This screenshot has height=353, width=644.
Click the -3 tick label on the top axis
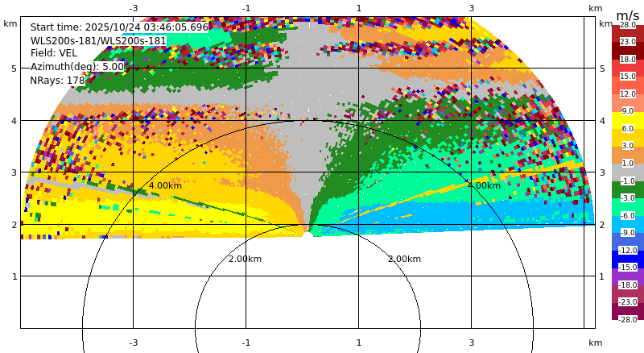point(133,8)
